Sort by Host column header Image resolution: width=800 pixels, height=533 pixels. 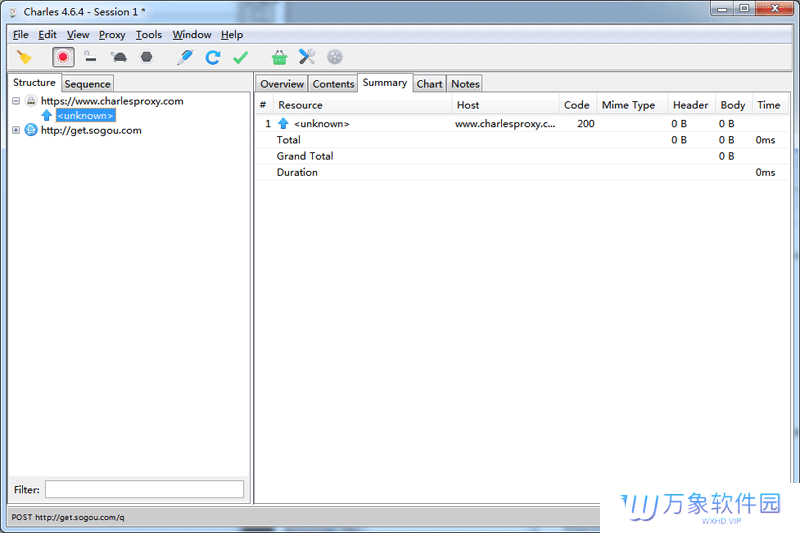[x=505, y=105]
